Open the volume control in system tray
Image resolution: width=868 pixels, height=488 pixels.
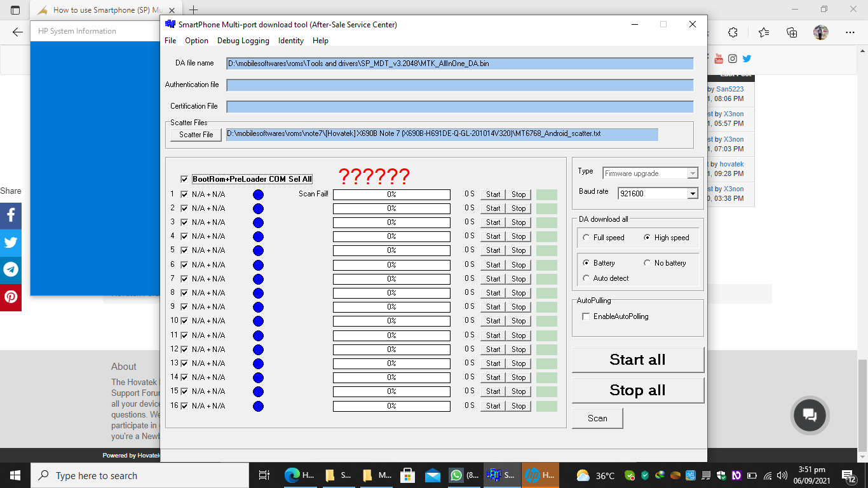point(782,475)
